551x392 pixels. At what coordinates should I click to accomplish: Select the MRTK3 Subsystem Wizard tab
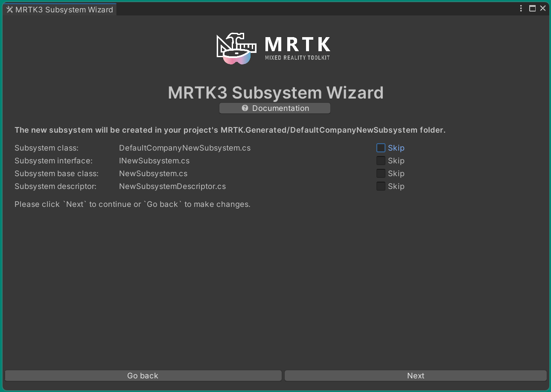(60, 9)
